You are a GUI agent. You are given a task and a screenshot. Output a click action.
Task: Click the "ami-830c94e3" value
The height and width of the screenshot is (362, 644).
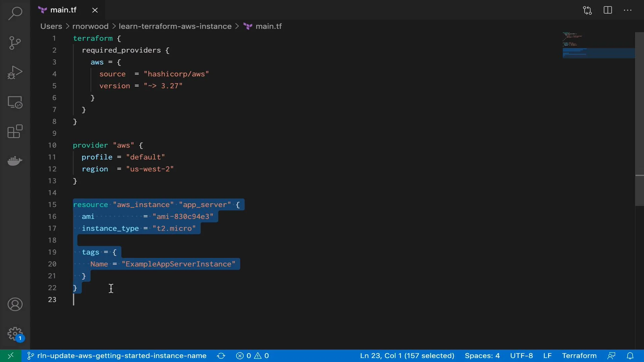183,217
